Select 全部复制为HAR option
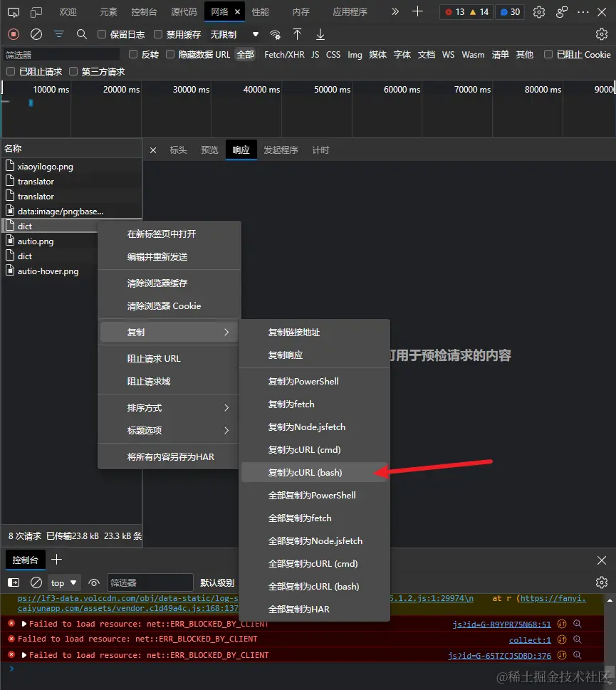Screen dimensions: 616x690 click(x=315, y=610)
